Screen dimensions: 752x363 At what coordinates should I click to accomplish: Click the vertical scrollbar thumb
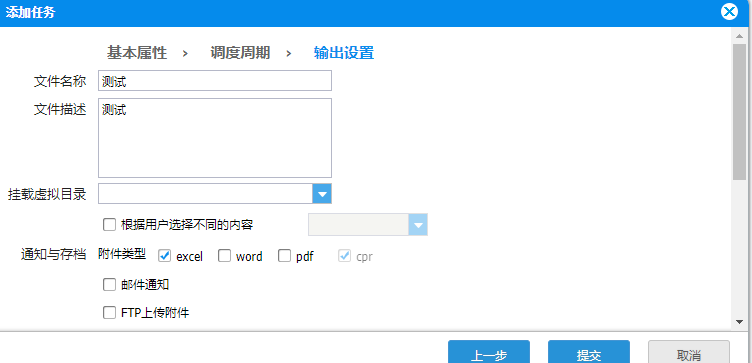pyautogui.click(x=739, y=112)
